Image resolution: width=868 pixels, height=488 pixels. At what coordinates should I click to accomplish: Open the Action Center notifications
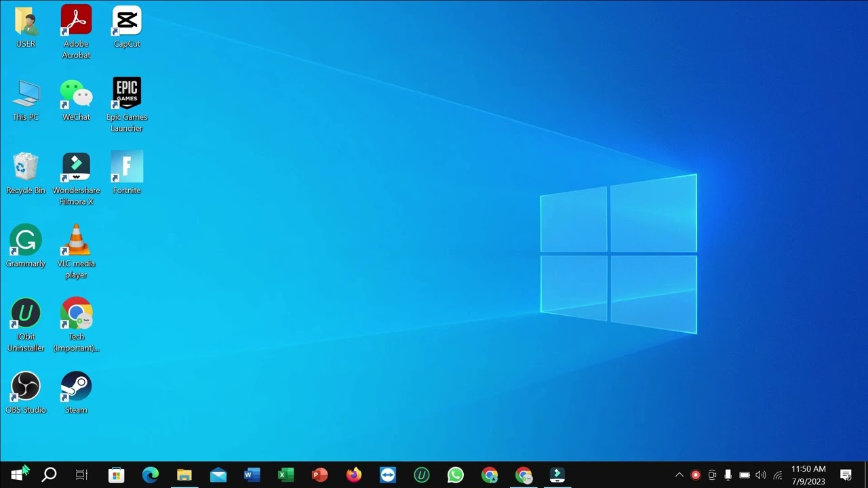(846, 475)
